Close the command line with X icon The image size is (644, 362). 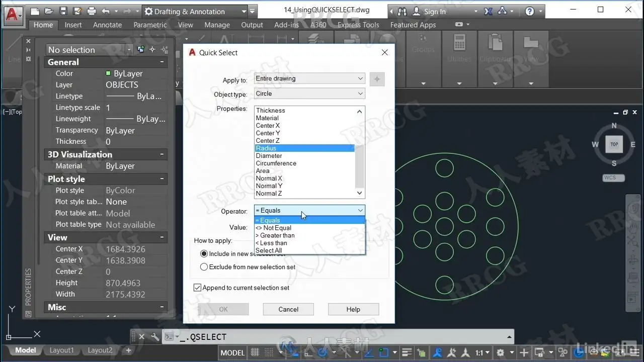[141, 337]
